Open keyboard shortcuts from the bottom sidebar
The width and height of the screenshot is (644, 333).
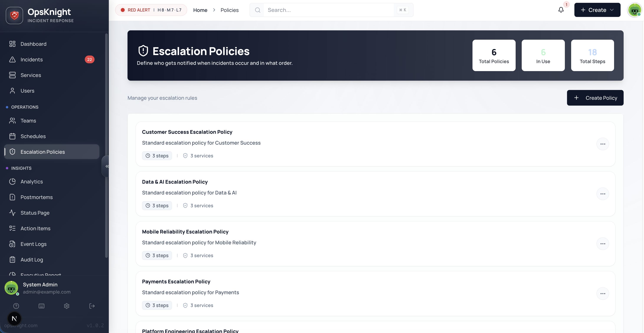[x=41, y=306]
